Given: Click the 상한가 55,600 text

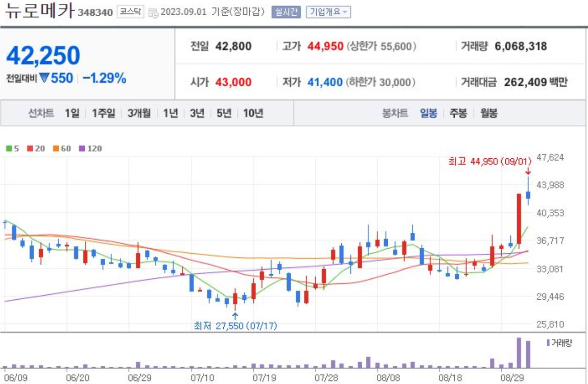Looking at the screenshot, I should [381, 46].
